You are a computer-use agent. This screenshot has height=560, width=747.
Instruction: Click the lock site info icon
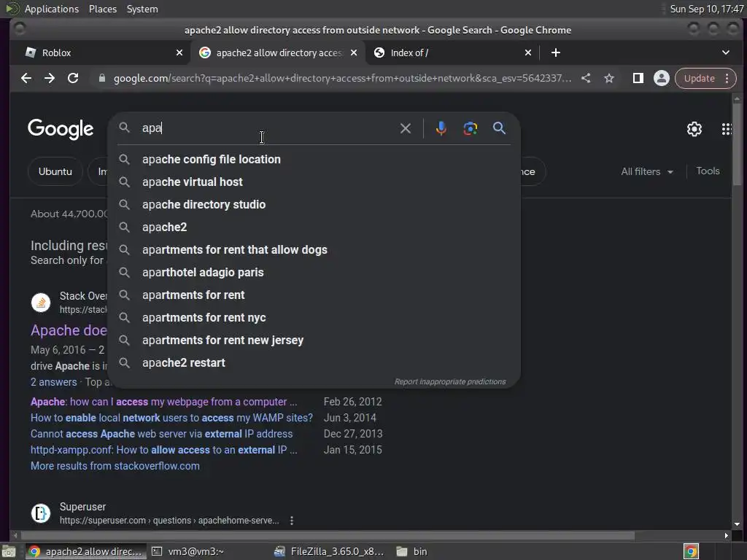(x=101, y=78)
